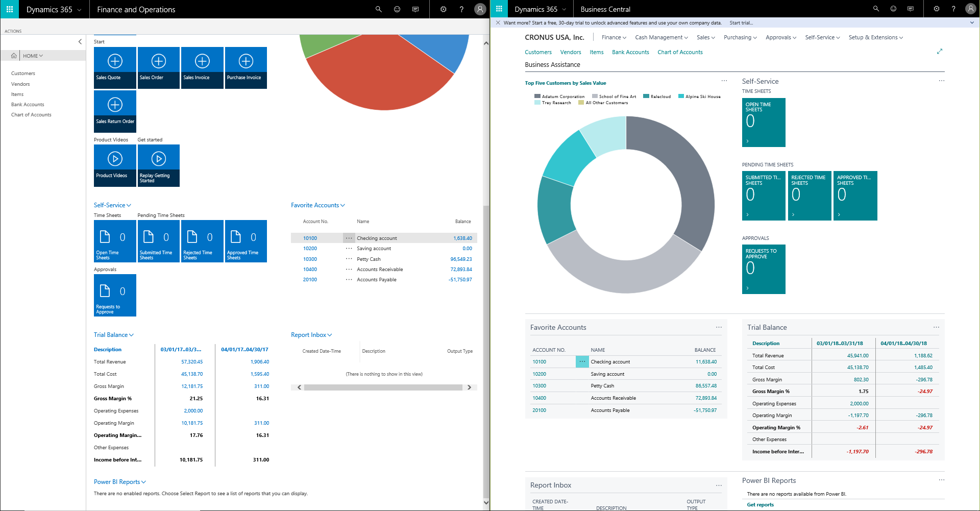Screen dimensions: 980x511
Task: Create a new Sales Invoice tile
Action: click(203, 68)
